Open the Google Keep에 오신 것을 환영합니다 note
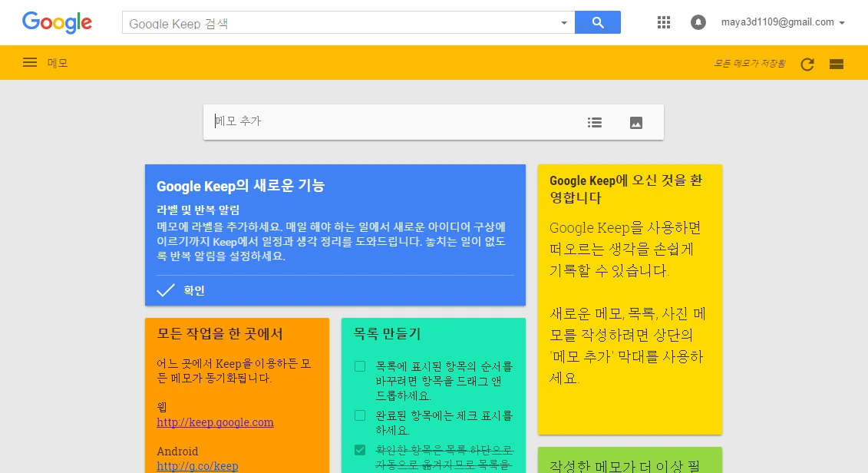 [x=630, y=299]
